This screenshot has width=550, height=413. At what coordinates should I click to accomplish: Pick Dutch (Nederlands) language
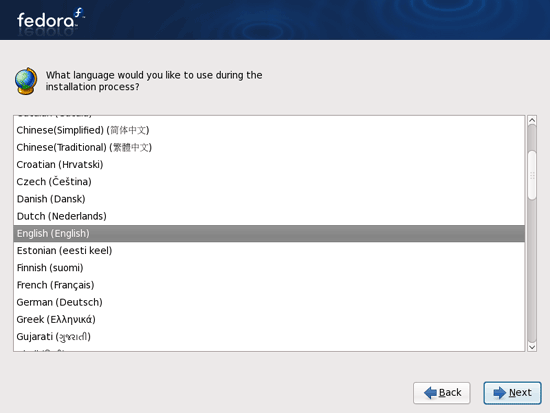tap(269, 216)
